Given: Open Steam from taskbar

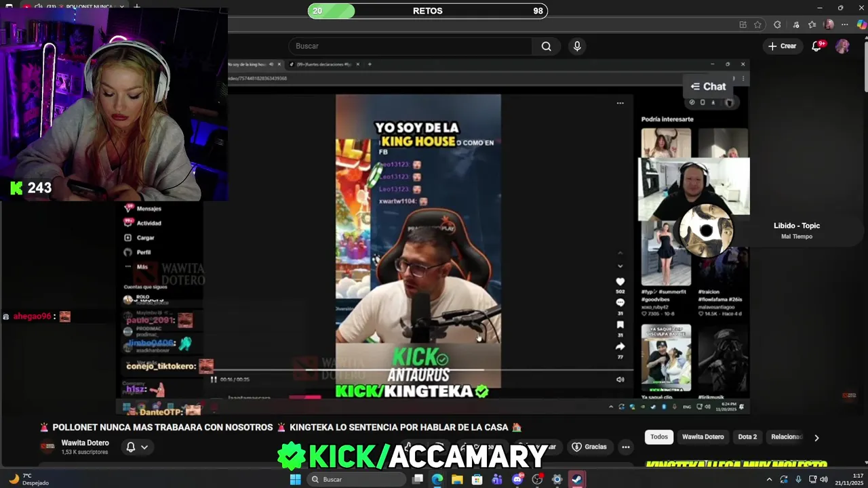Looking at the screenshot, I should [x=577, y=479].
